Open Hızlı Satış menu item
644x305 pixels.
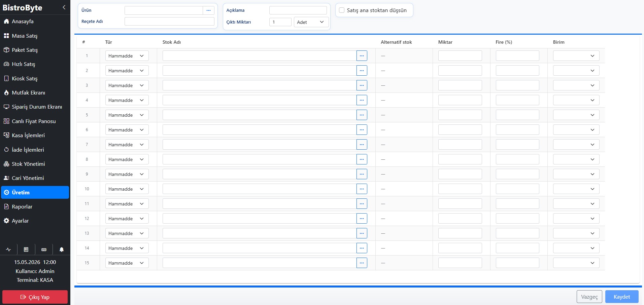(x=35, y=64)
